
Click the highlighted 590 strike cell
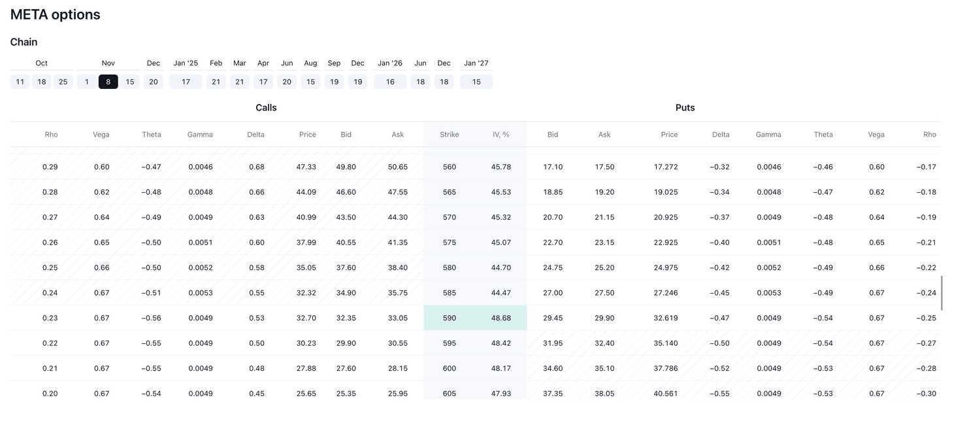pyautogui.click(x=449, y=318)
